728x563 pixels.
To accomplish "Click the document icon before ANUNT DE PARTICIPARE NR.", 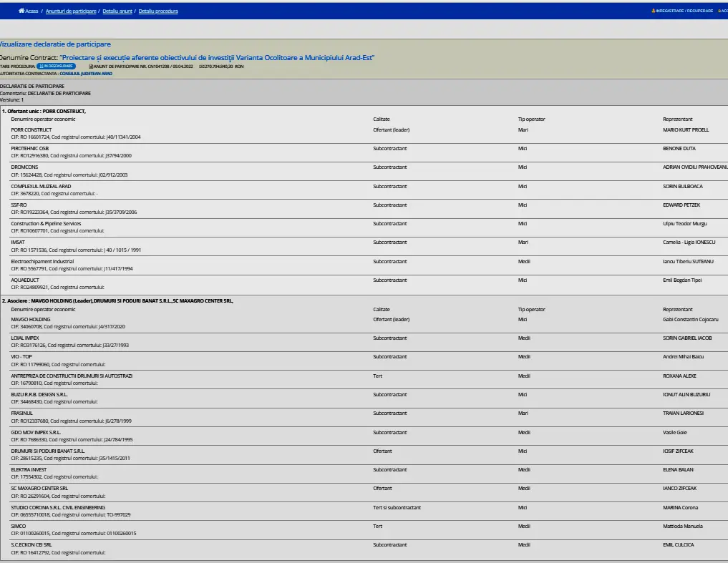I will (x=91, y=67).
